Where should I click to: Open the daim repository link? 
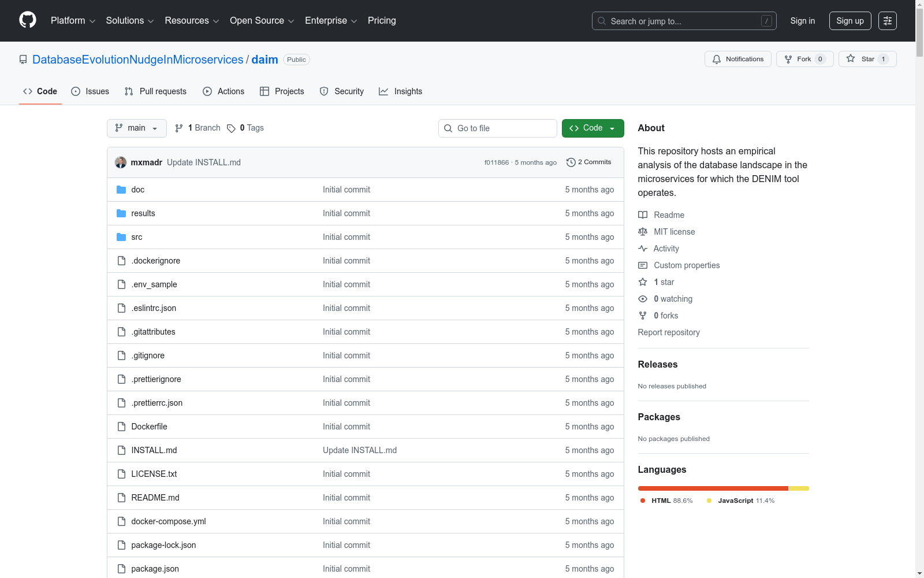(x=264, y=60)
